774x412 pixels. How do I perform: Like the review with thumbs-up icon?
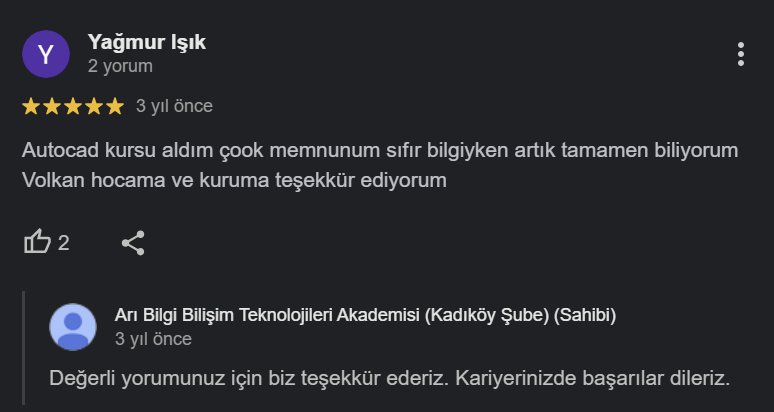pos(37,242)
